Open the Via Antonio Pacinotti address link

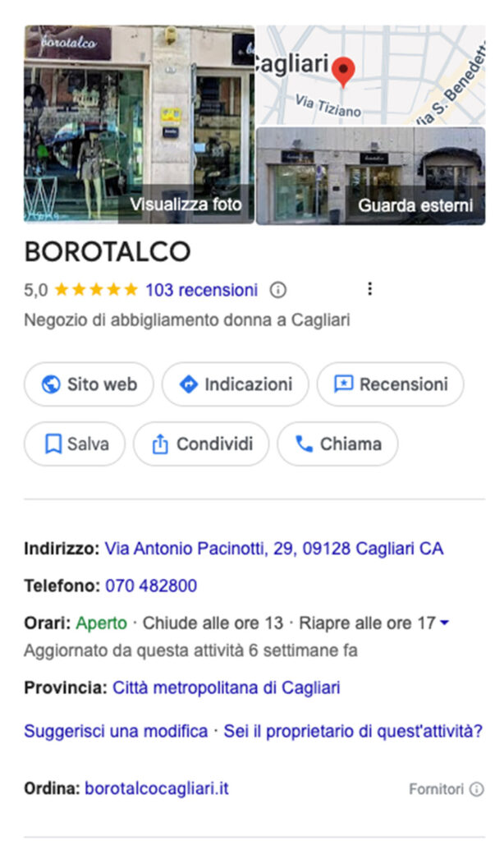coord(274,549)
